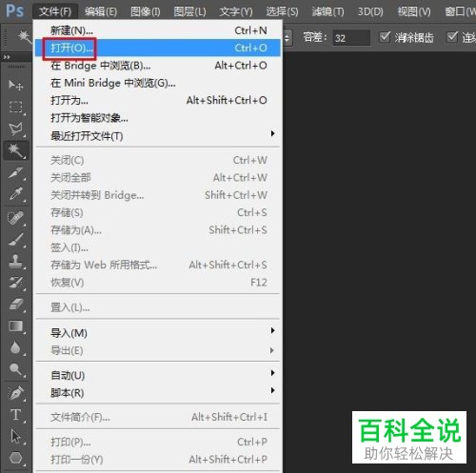Screen dimensions: 476x473
Task: Expand the 导出(E) submenu
Action: point(158,350)
